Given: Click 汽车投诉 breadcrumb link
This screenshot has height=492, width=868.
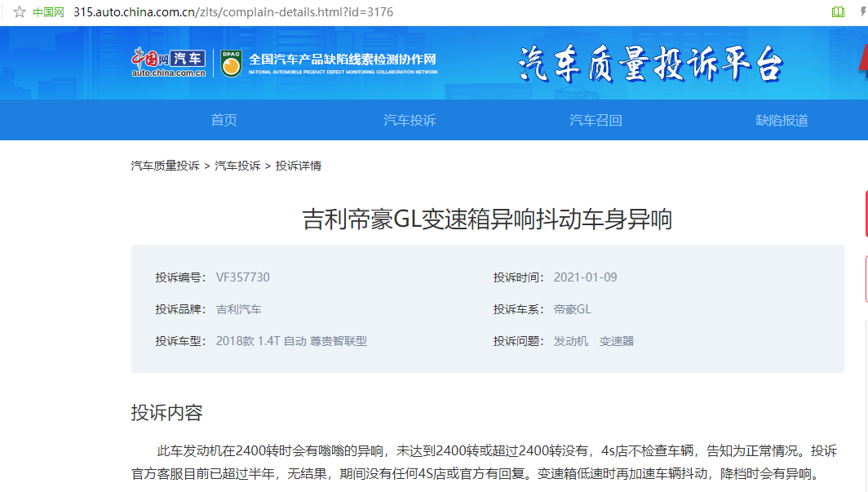Looking at the screenshot, I should point(237,166).
